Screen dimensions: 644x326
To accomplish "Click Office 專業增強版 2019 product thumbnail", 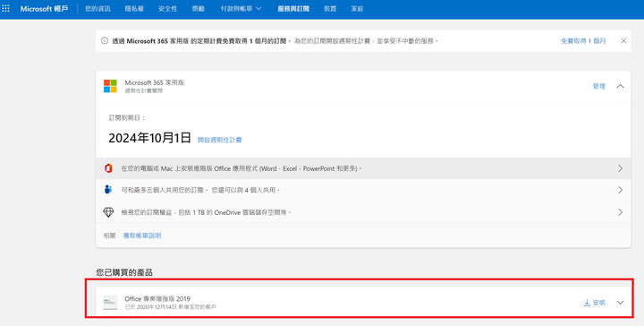I will pyautogui.click(x=110, y=303).
